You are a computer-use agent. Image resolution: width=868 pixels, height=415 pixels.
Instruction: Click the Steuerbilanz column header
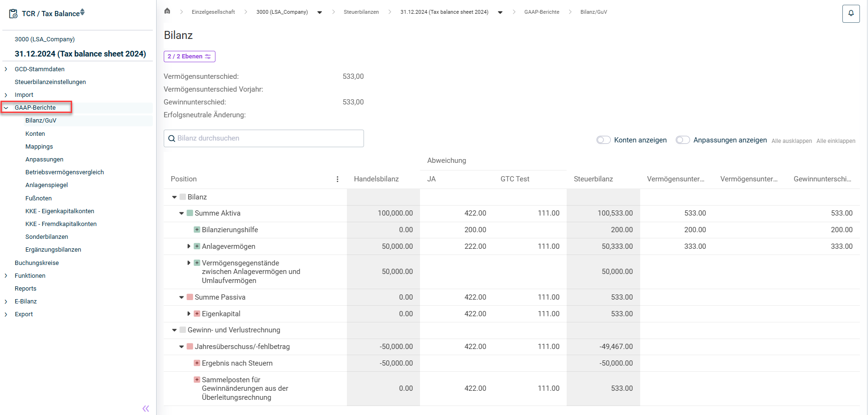593,179
